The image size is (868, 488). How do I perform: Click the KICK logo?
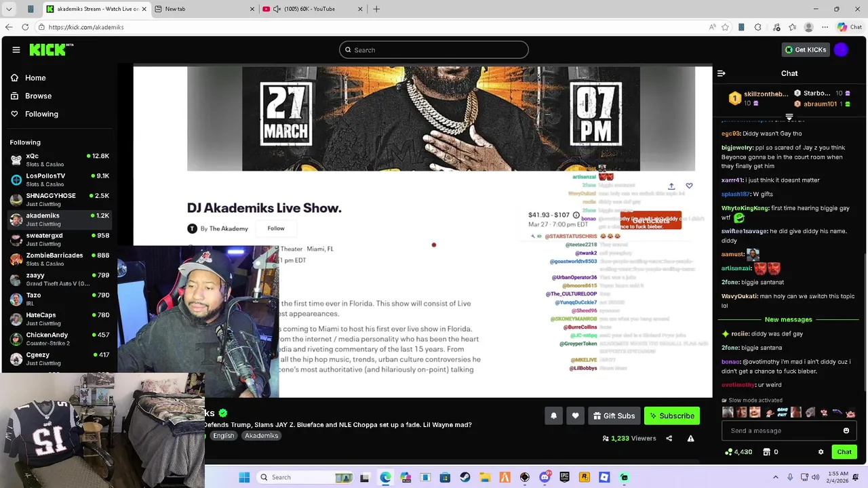click(x=51, y=49)
